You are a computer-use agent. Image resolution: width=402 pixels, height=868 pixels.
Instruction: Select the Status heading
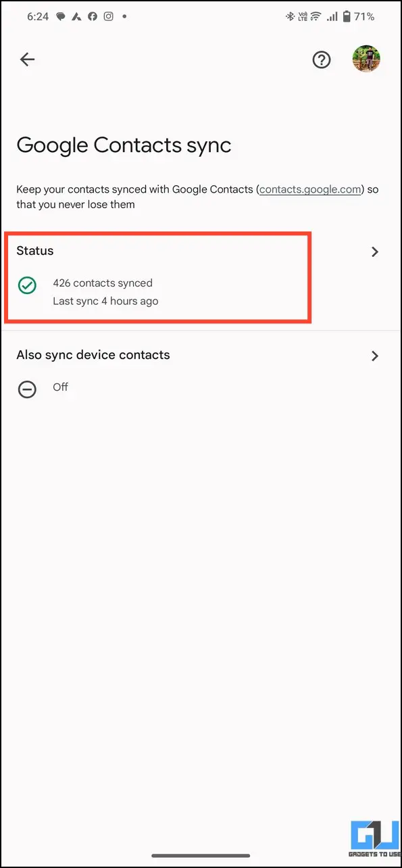point(35,251)
